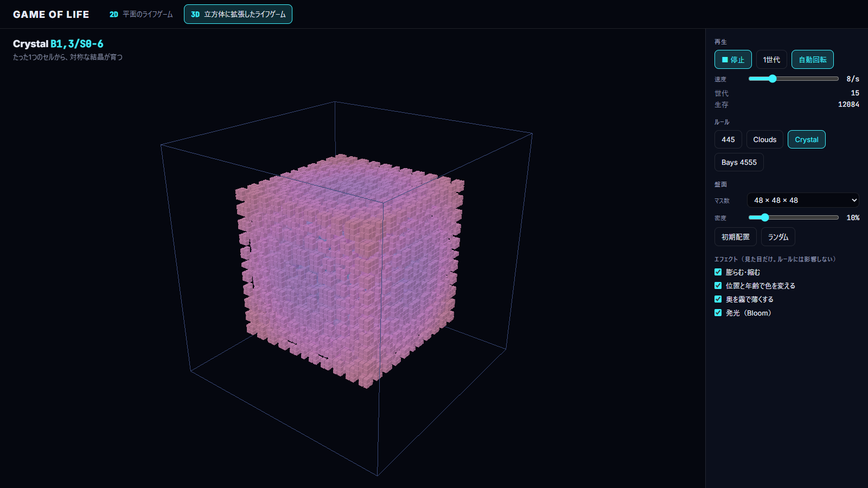Stop playback with the 停止 button
This screenshot has width=868, height=488.
[733, 60]
